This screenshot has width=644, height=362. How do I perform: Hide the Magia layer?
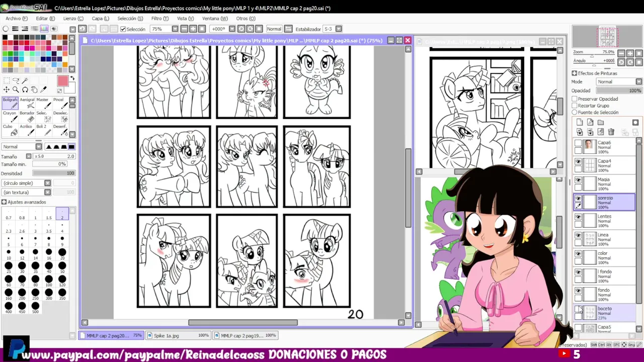click(578, 180)
